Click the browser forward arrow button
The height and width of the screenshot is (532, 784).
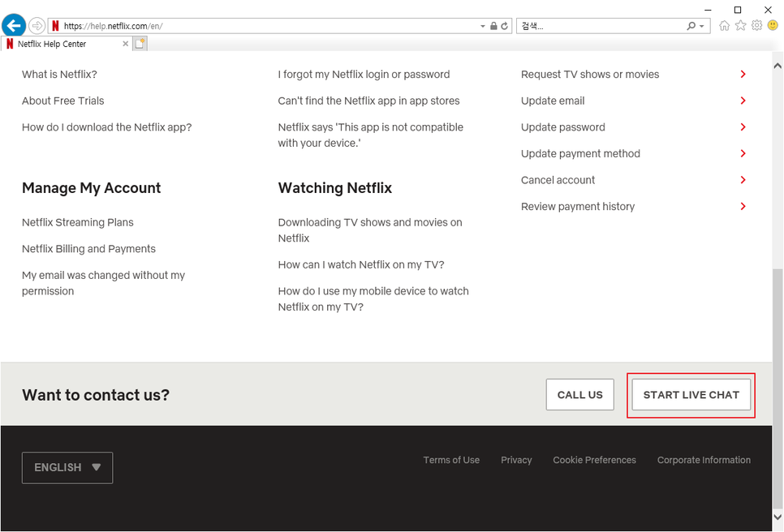[37, 25]
